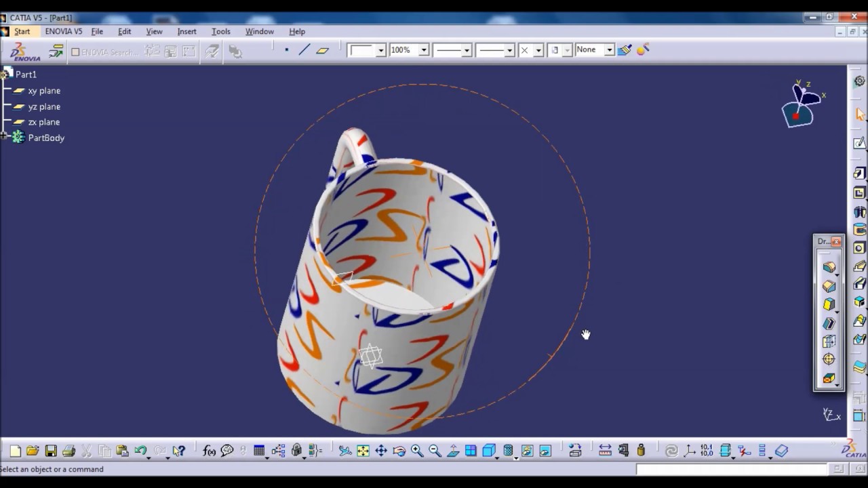
Task: Select the yz plane tree item
Action: tap(44, 106)
